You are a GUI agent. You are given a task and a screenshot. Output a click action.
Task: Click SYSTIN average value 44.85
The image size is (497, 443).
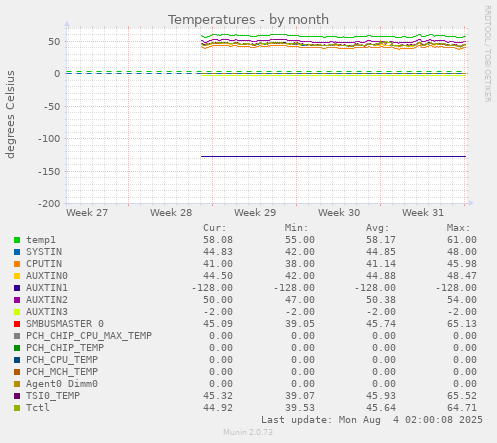pos(381,252)
